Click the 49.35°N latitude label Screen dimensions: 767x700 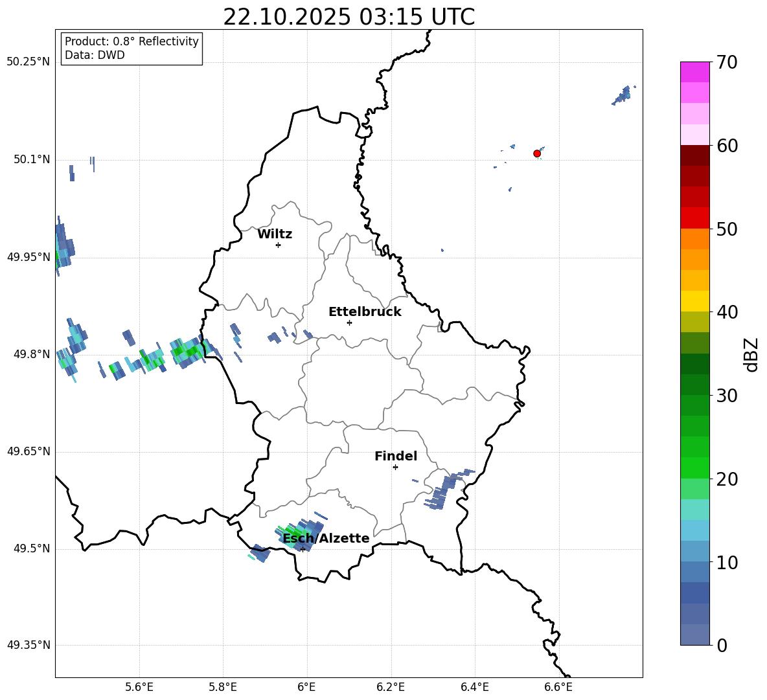28,645
